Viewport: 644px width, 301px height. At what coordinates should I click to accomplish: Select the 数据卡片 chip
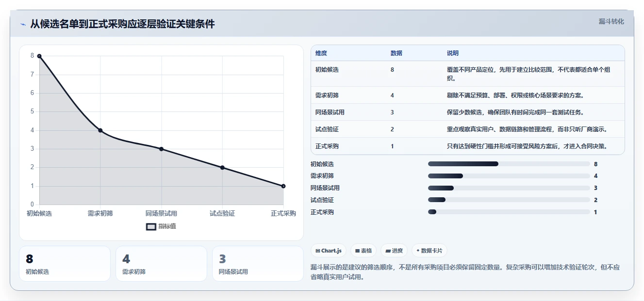point(429,251)
